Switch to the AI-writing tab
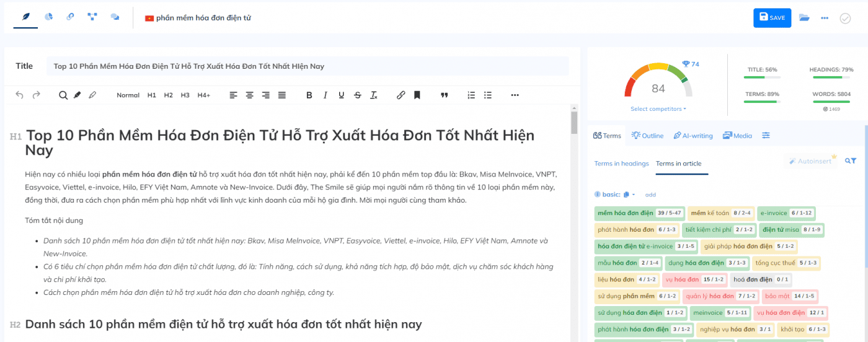868x342 pixels. [693, 136]
